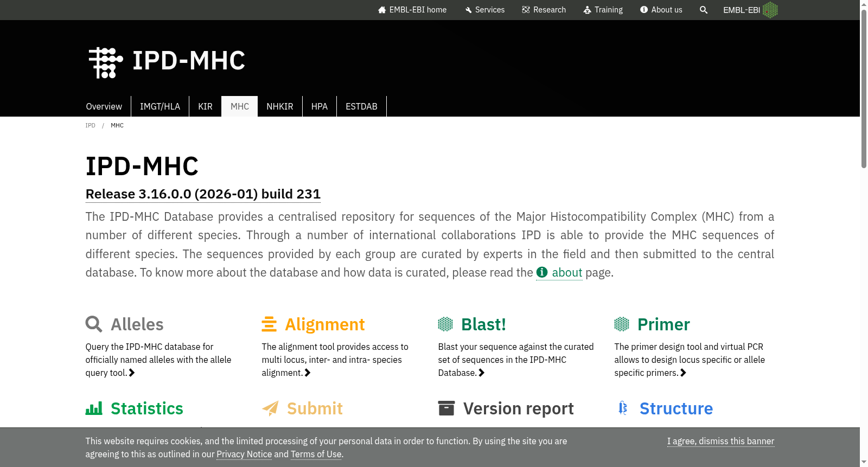Switch to the ESTDAB tab

tap(361, 106)
